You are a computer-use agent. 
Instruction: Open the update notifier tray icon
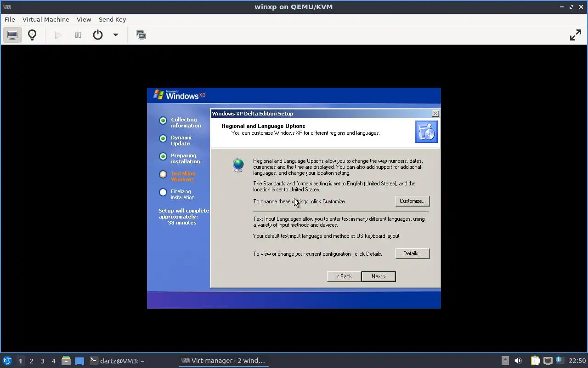[x=560, y=360]
